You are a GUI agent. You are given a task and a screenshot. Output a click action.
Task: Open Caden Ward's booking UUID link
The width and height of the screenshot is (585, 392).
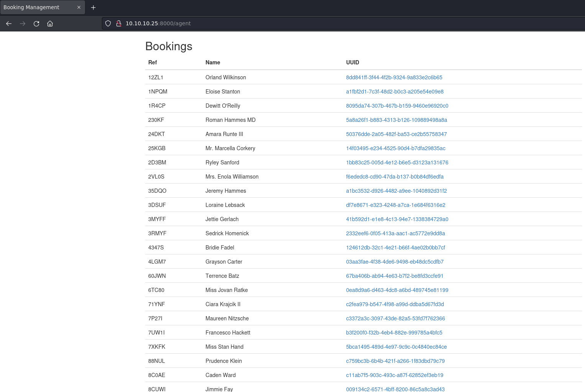click(x=395, y=375)
